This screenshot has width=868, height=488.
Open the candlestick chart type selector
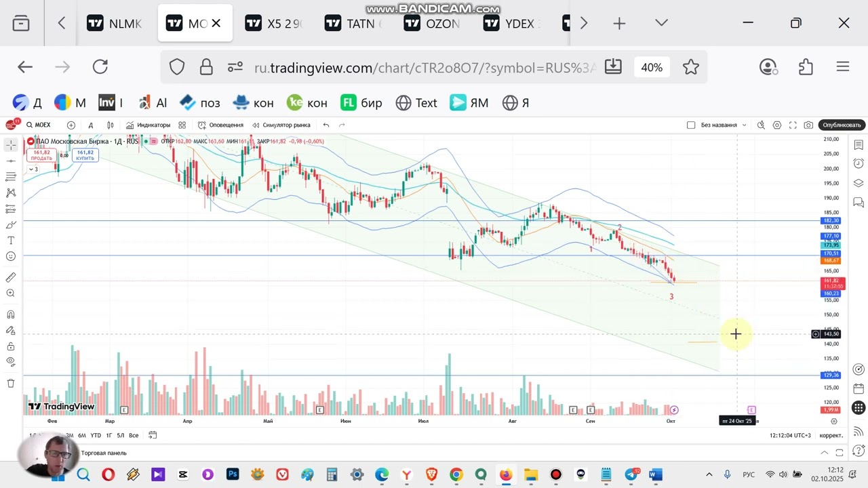click(110, 125)
